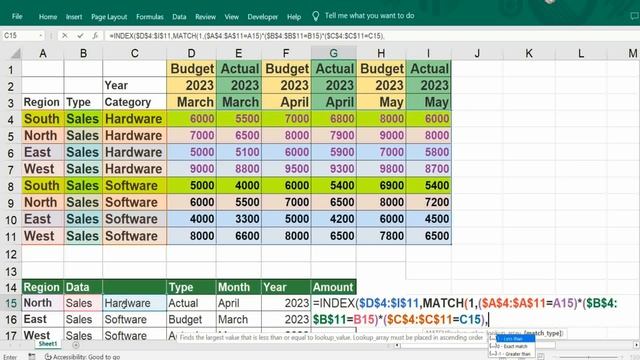640x360 pixels.
Task: Select column L header
Action: 580,53
